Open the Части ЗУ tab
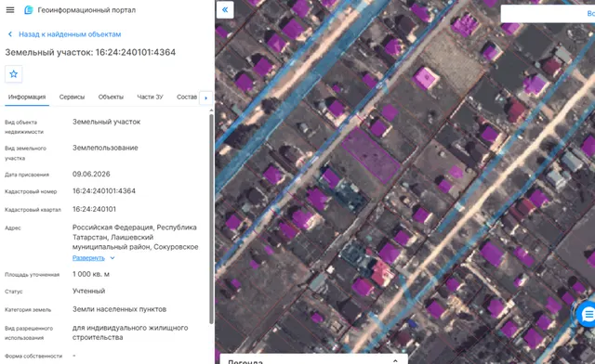 150,97
